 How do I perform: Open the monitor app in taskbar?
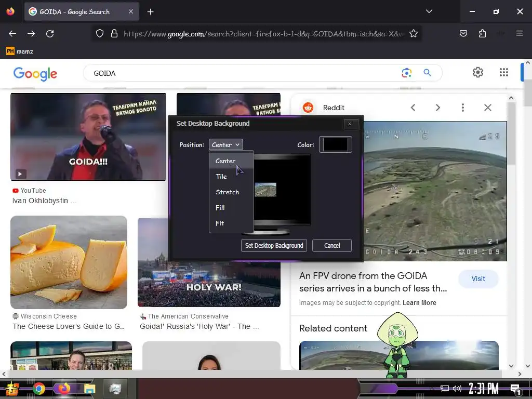click(115, 389)
